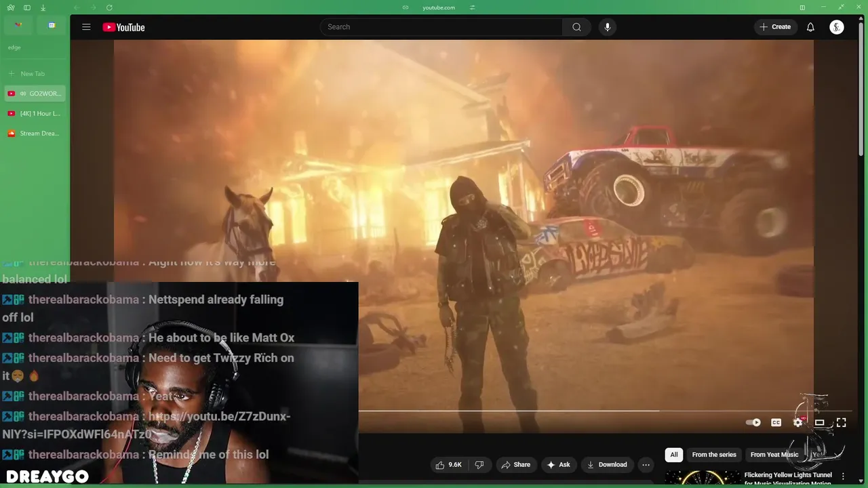This screenshot has height=488, width=868.
Task: Open the Create menu
Action: pos(775,27)
